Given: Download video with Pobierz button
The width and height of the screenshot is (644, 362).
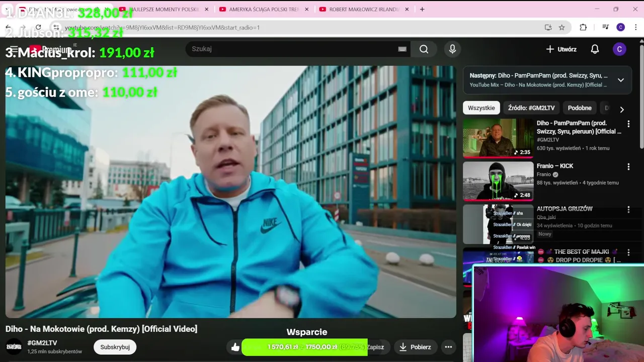Looking at the screenshot, I should [415, 347].
